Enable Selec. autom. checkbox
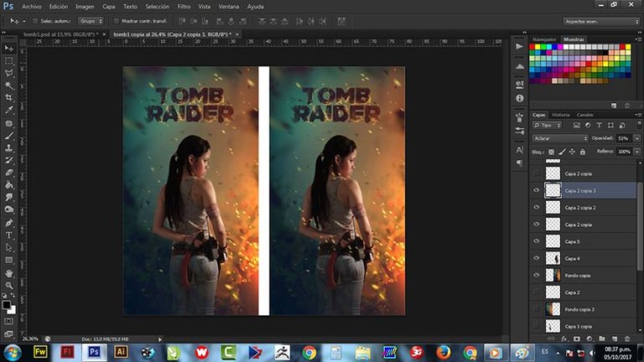The height and width of the screenshot is (362, 644). [35, 21]
